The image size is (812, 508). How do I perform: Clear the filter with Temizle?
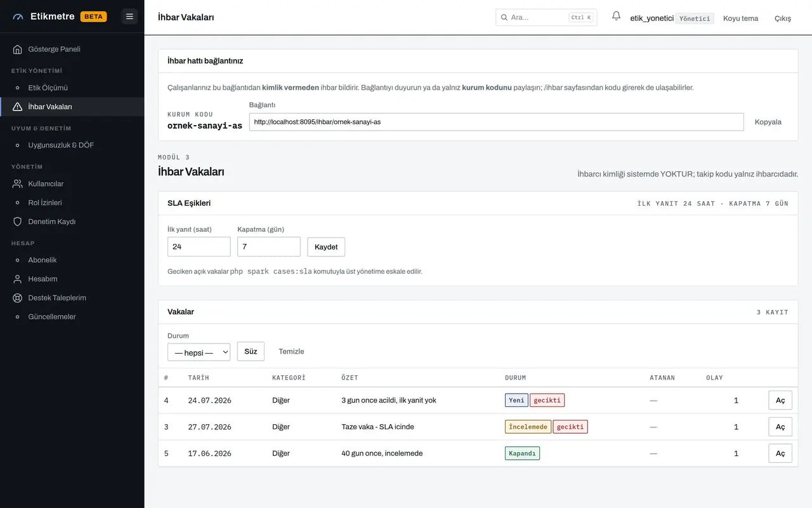(291, 351)
